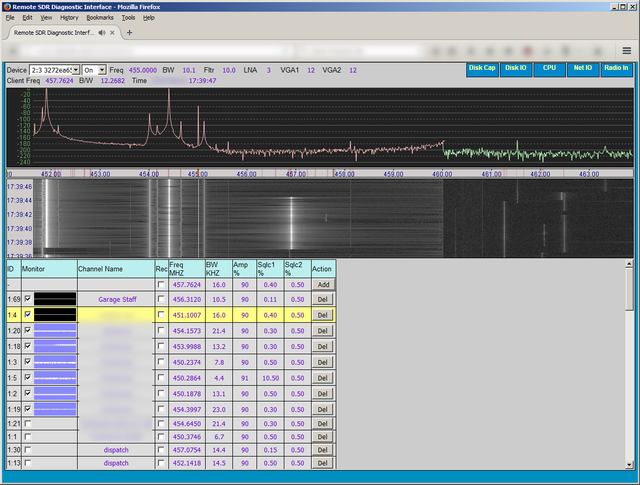
Task: Click the Freq MHZ column header
Action: tap(187, 269)
